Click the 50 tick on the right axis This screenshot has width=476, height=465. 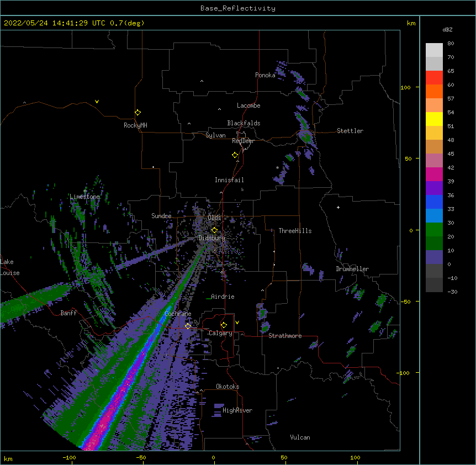[x=408, y=158]
